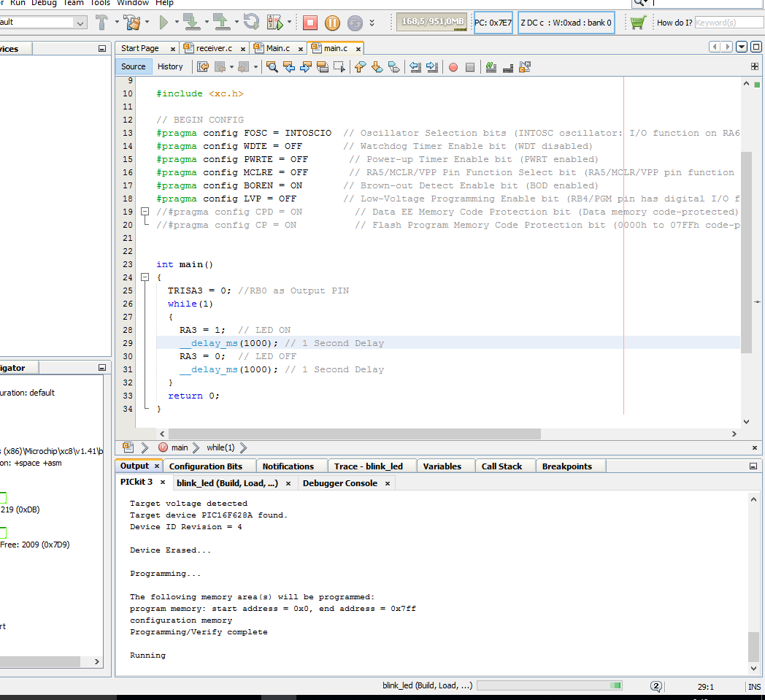Switch to the Main.c tab
Viewport: 765px width, 700px height.
click(x=277, y=48)
